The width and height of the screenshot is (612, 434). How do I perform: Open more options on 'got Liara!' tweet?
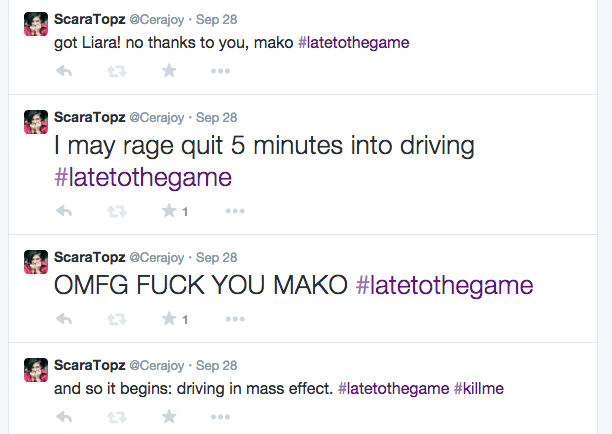[x=221, y=71]
